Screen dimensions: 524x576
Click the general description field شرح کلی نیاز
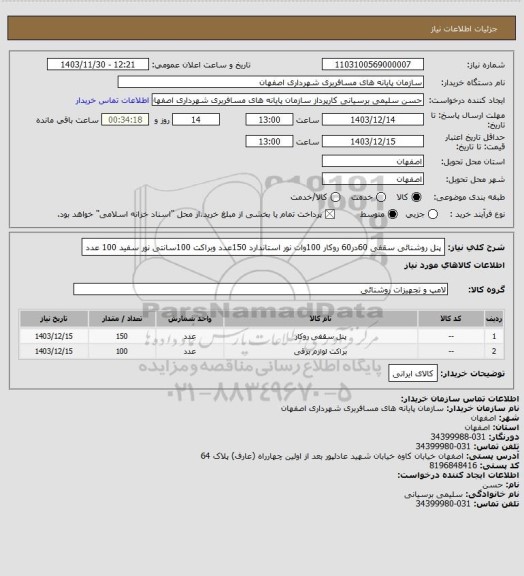click(x=263, y=247)
